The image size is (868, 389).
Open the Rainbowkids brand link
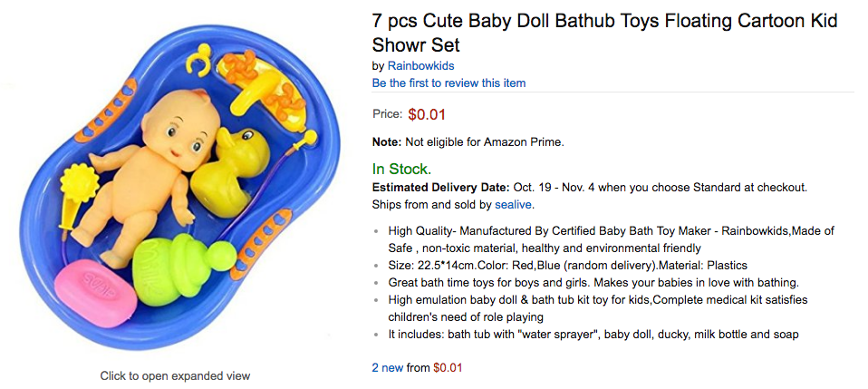420,66
